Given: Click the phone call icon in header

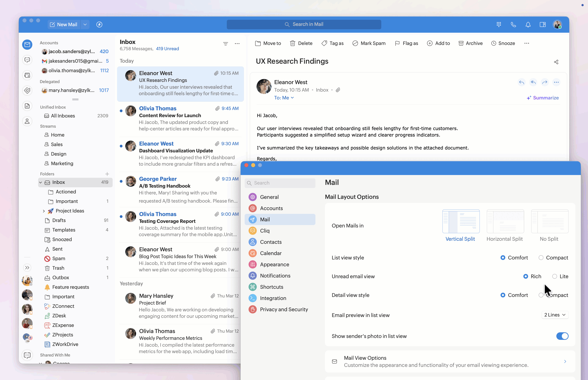Looking at the screenshot, I should [x=513, y=24].
